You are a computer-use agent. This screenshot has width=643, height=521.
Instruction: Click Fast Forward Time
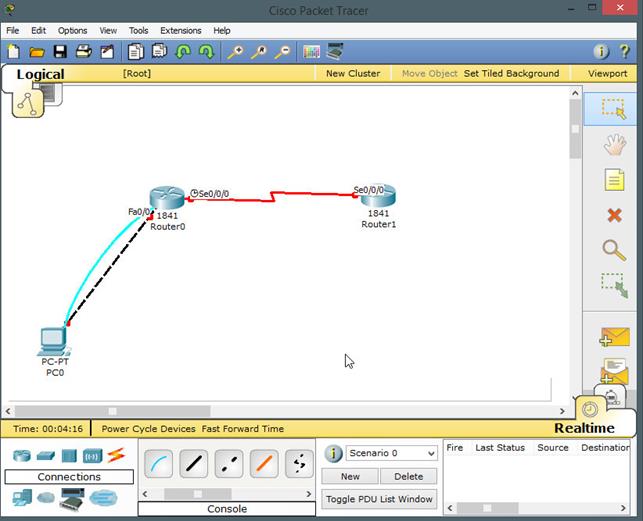[243, 429]
